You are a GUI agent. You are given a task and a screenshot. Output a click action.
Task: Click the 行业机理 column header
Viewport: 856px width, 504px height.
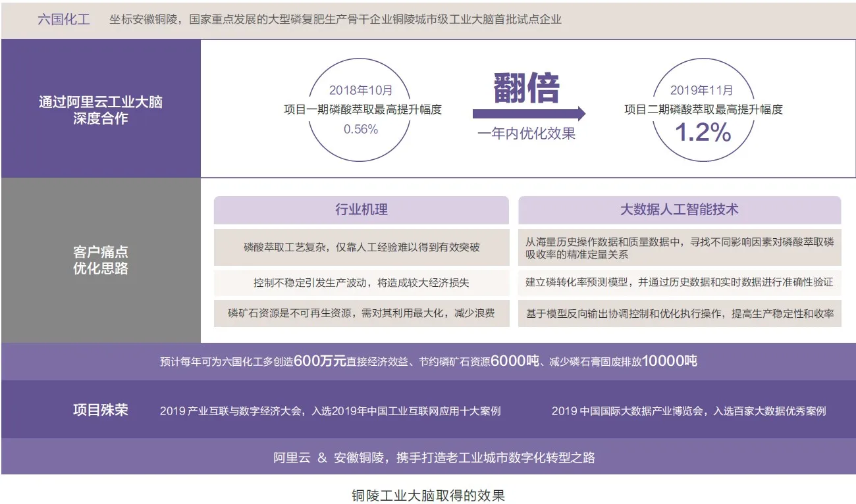(x=361, y=210)
